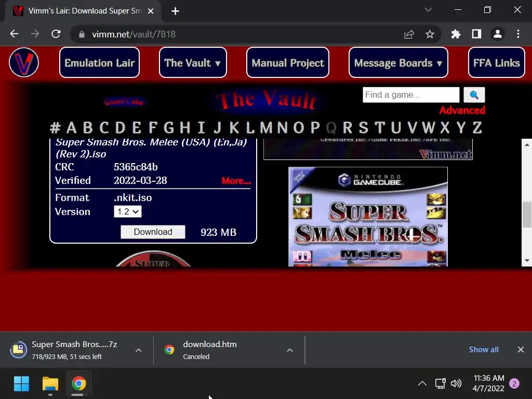Click the vertical scrollbar thumb
532x399 pixels.
click(x=527, y=215)
